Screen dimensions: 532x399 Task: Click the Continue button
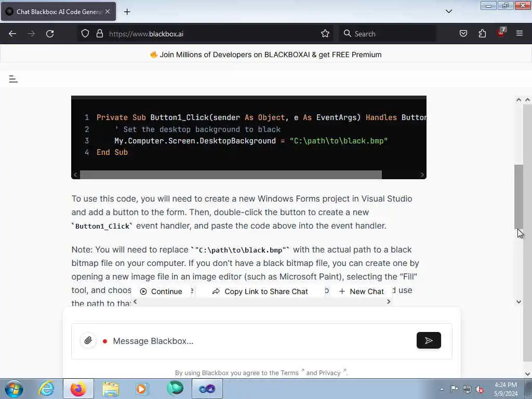[x=161, y=291]
